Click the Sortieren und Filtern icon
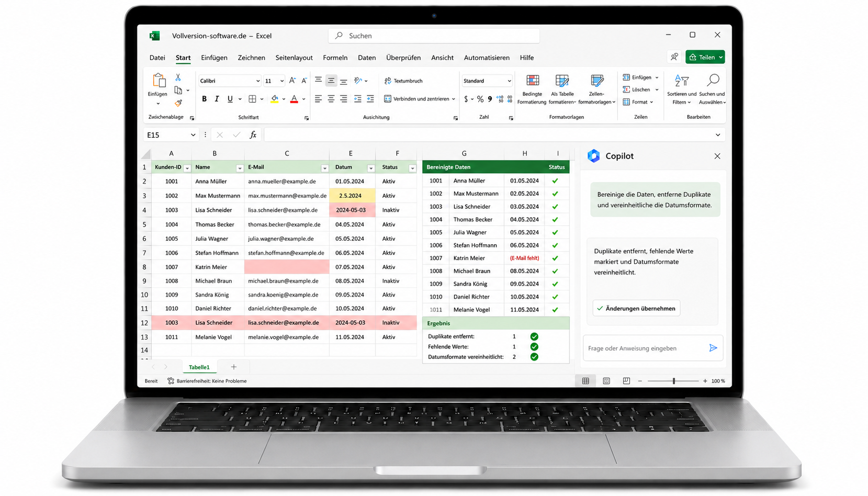The height and width of the screenshot is (496, 868). tap(681, 81)
